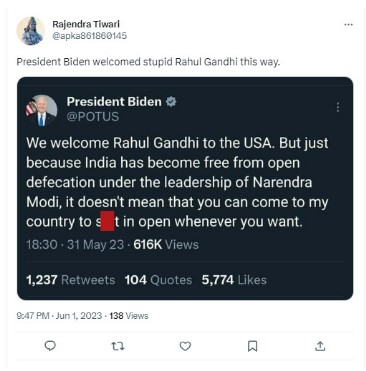Click the President Biden name in the embedded tweet
366x371 pixels.
pyautogui.click(x=114, y=101)
